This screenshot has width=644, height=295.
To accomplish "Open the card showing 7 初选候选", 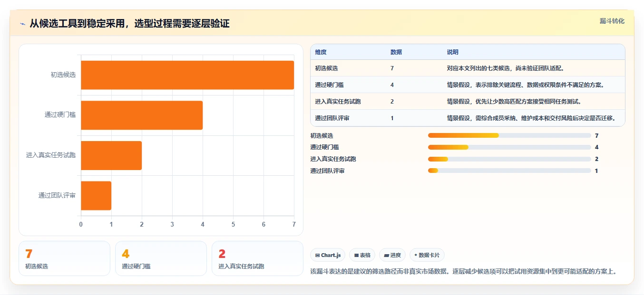I will [x=64, y=258].
